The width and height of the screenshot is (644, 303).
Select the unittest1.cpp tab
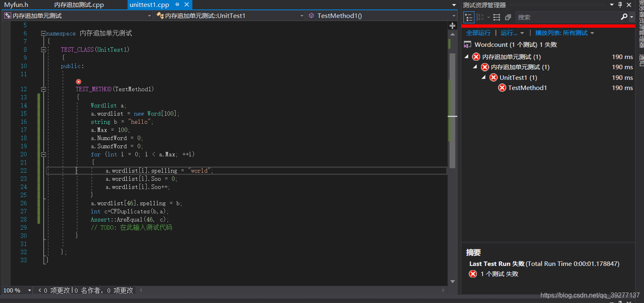(x=149, y=5)
